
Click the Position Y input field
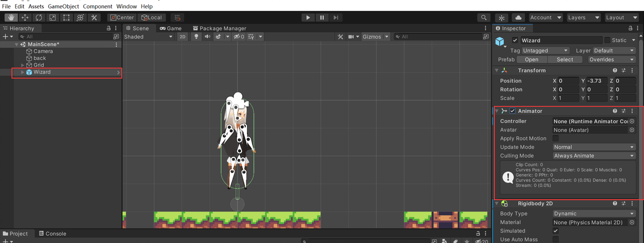(x=596, y=81)
